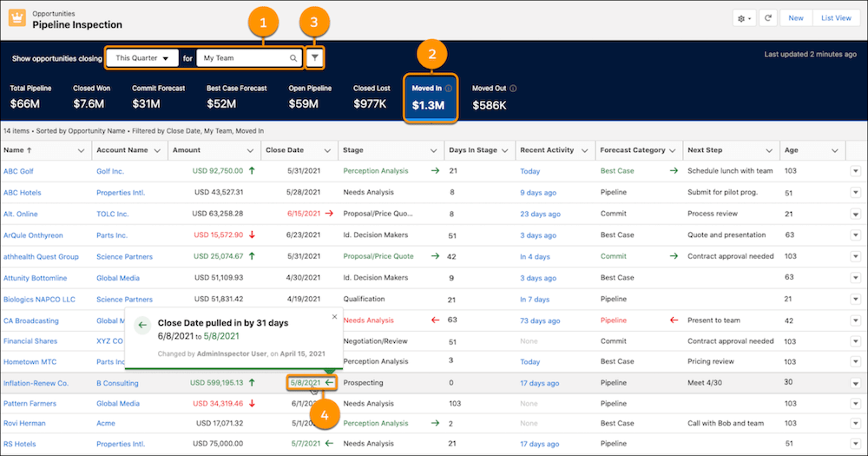The image size is (868, 456).
Task: Click the search icon in My Team field
Action: [x=293, y=58]
